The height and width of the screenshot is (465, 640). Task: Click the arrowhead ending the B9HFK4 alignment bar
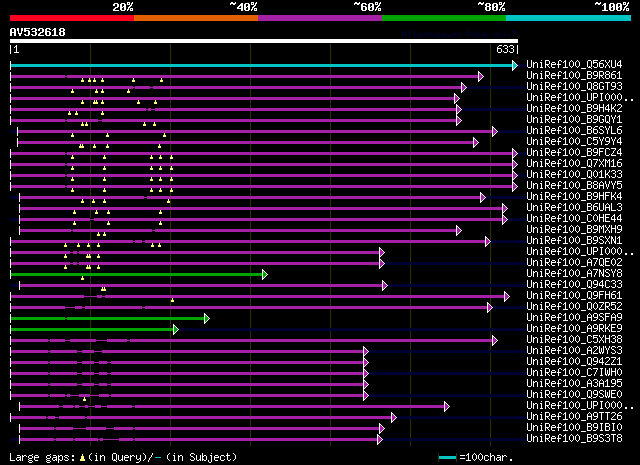point(483,198)
